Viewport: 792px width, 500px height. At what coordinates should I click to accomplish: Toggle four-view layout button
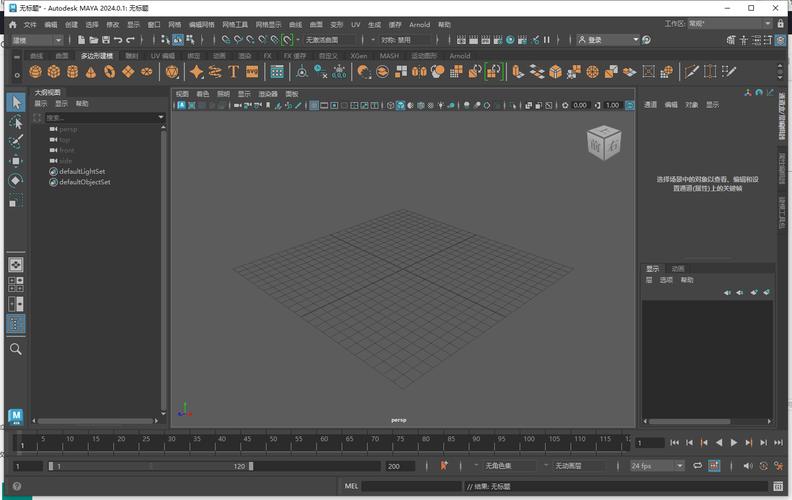[16, 284]
